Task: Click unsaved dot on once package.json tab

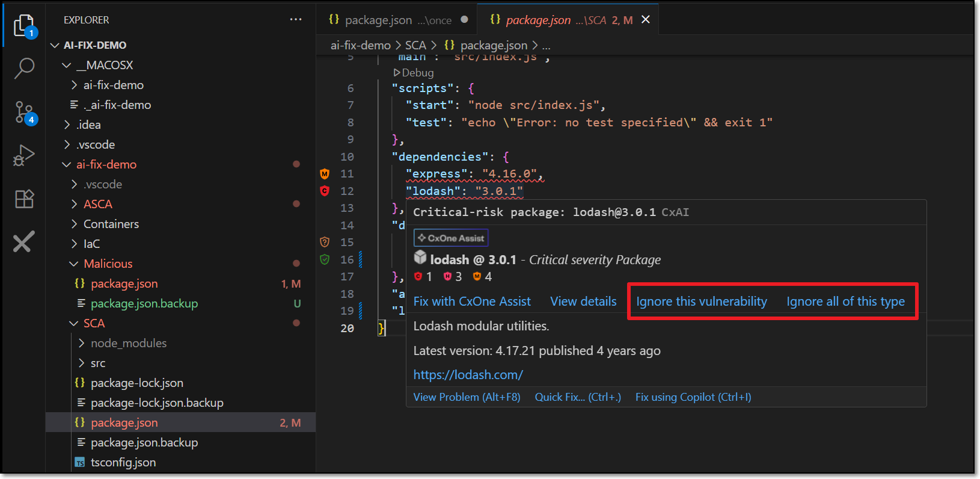Action: [464, 19]
